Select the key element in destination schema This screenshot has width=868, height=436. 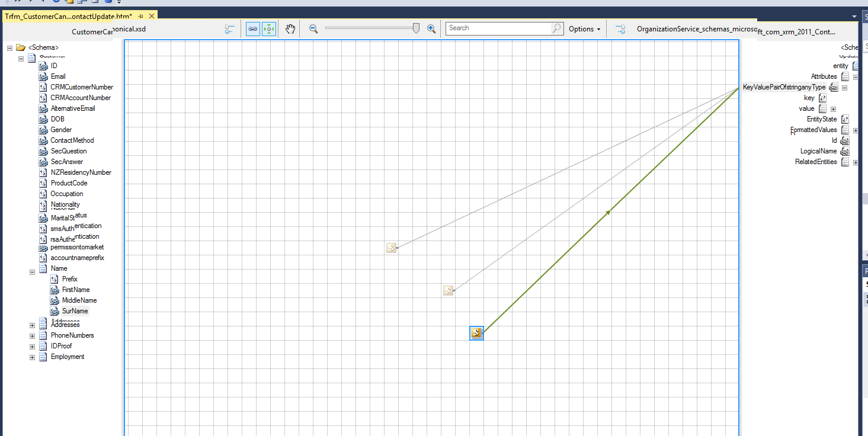point(809,98)
